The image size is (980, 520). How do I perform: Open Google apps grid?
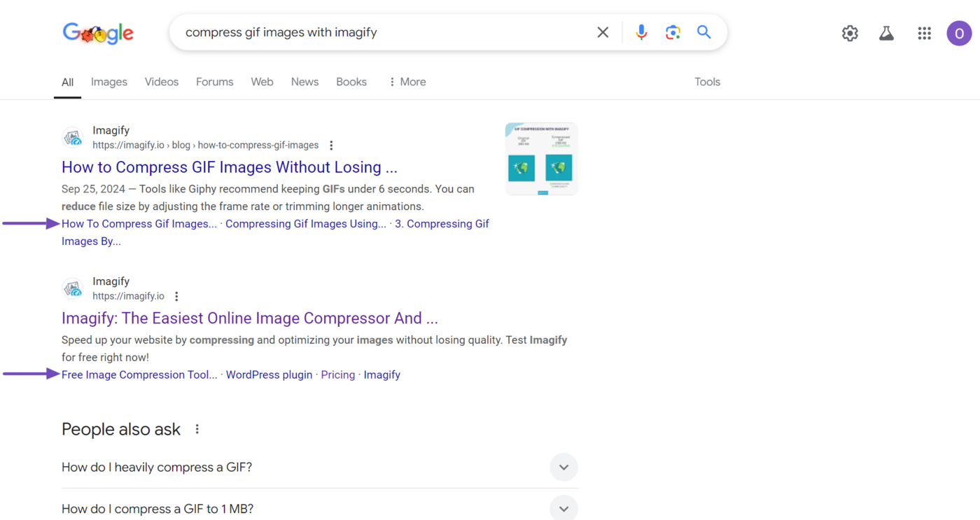925,33
